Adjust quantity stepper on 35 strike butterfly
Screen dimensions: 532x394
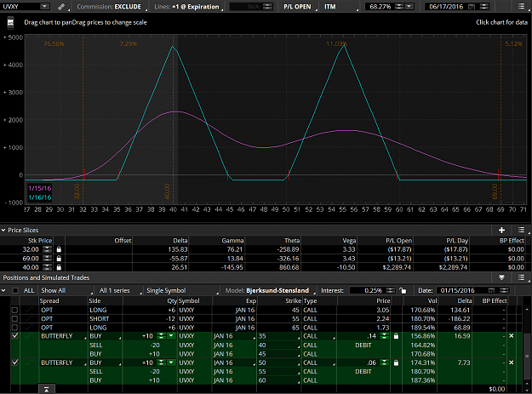161,336
